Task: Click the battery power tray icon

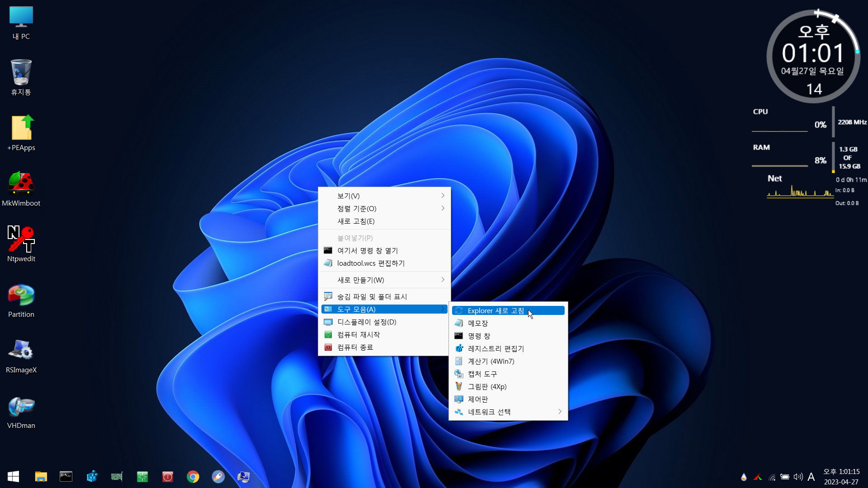Action: pos(785,477)
